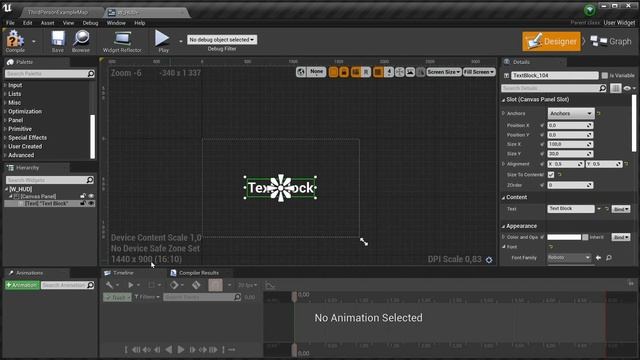Image resolution: width=640 pixels, height=360 pixels.
Task: Open the sequencer wrench actions menu
Action: pos(111,285)
